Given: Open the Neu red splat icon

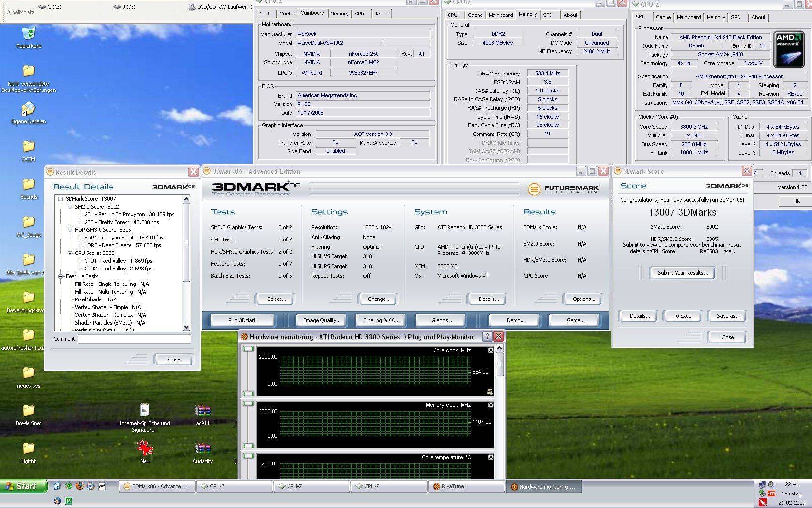Looking at the screenshot, I should (145, 448).
